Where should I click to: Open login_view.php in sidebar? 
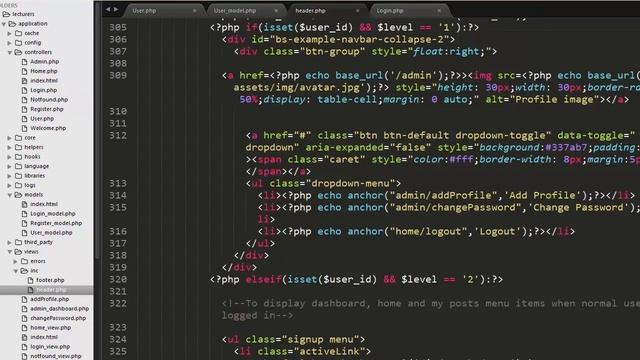[x=50, y=347]
